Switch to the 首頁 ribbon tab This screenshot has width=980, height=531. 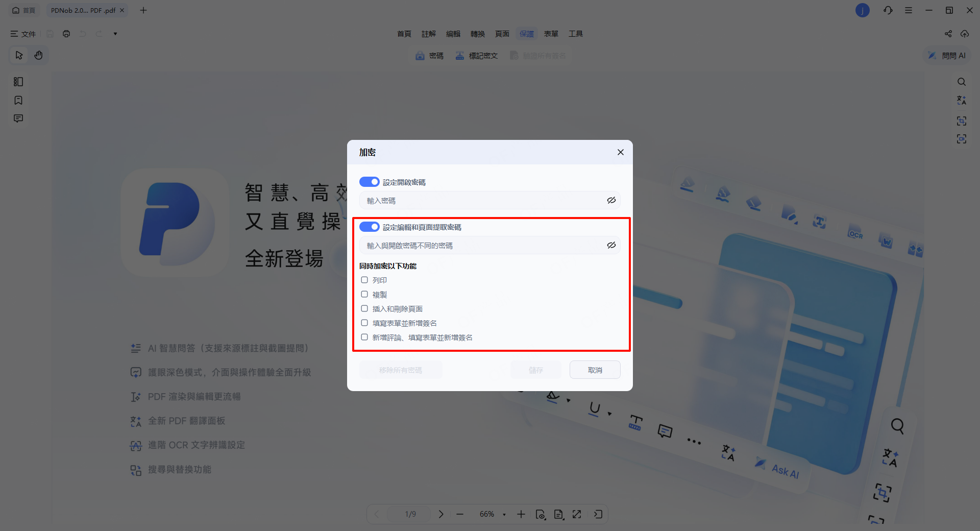pos(404,34)
